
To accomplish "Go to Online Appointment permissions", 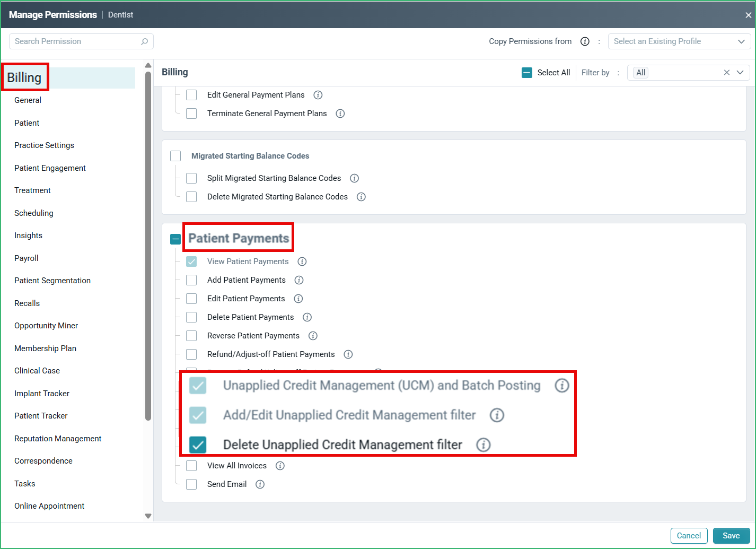I will [x=49, y=506].
